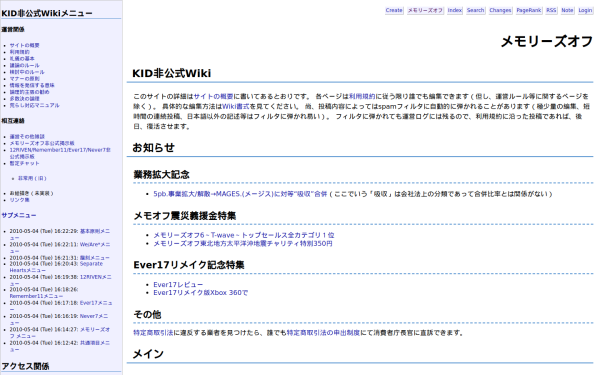
Task: Open the Index page list
Action: pyautogui.click(x=454, y=10)
